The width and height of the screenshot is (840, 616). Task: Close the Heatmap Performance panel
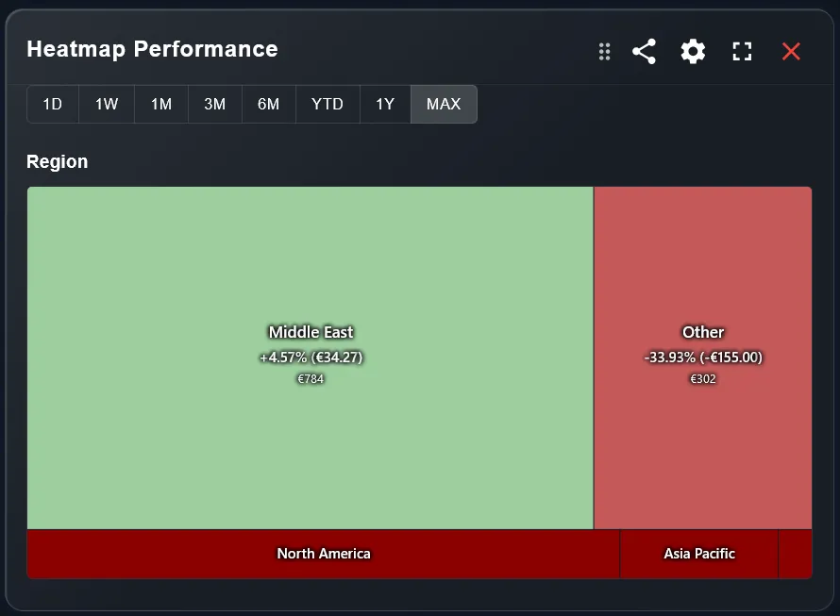791,52
